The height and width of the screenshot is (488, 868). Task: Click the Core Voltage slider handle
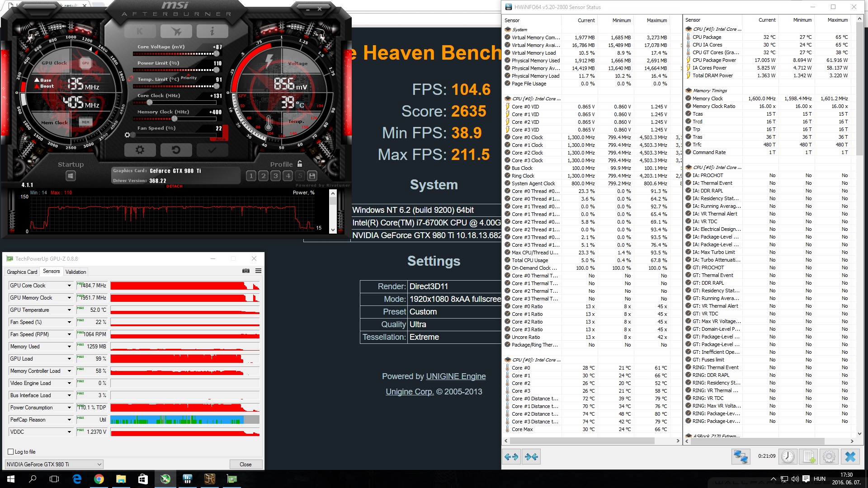pos(217,54)
